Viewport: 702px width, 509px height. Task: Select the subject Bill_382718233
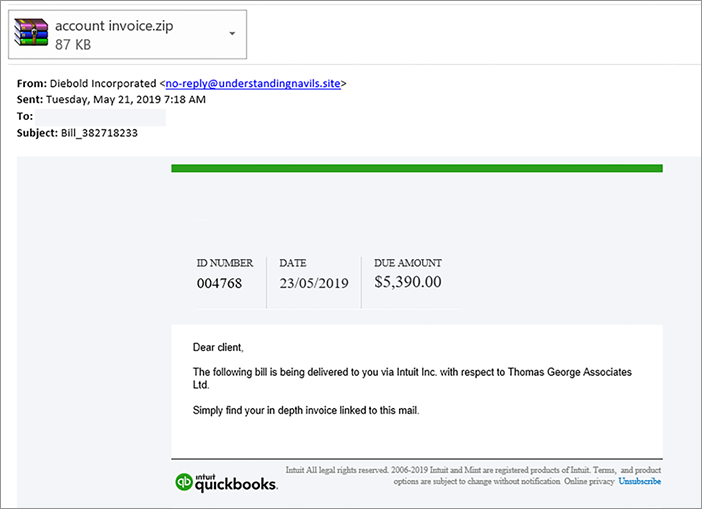(99, 133)
